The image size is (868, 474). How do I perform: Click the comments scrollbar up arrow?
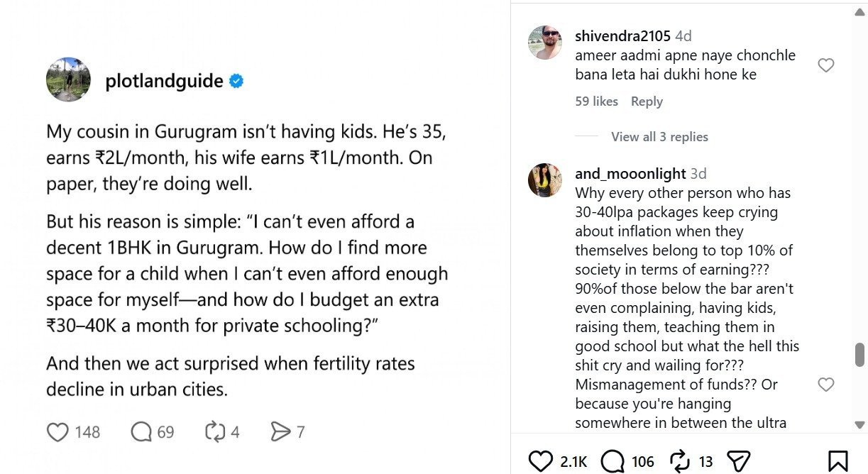[860, 12]
